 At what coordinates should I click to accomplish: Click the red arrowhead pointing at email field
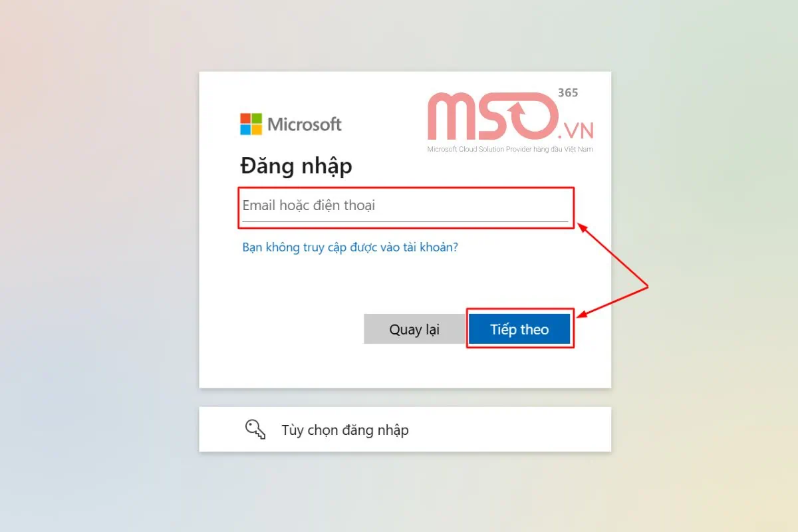point(581,228)
